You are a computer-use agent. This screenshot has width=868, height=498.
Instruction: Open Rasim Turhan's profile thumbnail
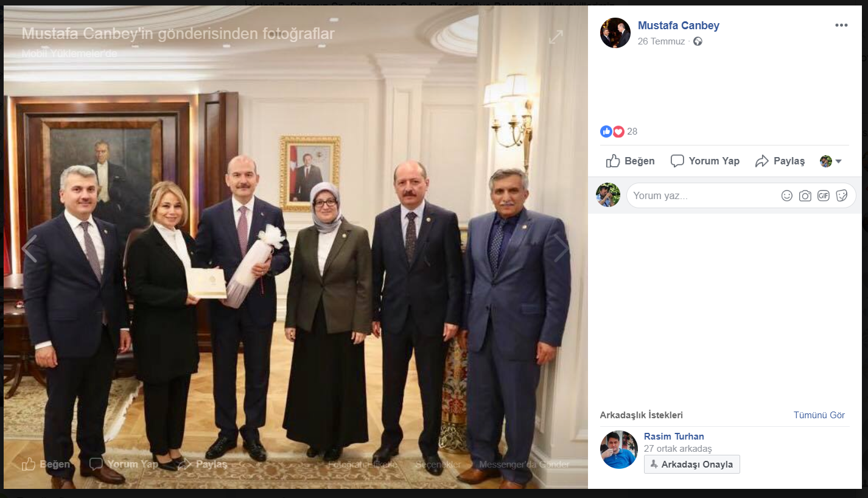[619, 449]
